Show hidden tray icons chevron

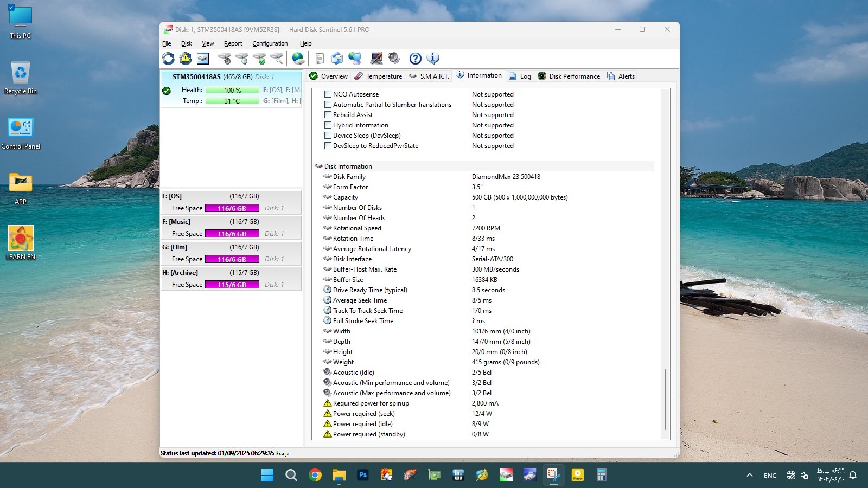[x=750, y=476]
